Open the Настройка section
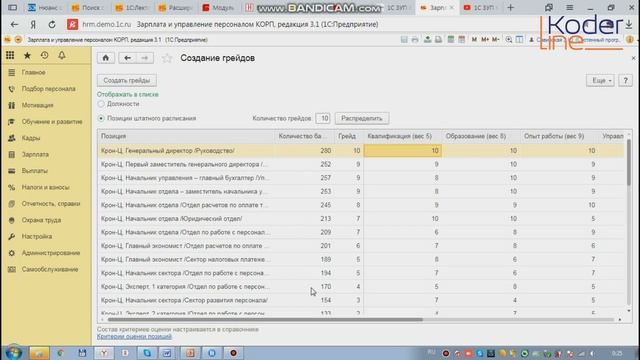The width and height of the screenshot is (640, 360). tap(37, 236)
